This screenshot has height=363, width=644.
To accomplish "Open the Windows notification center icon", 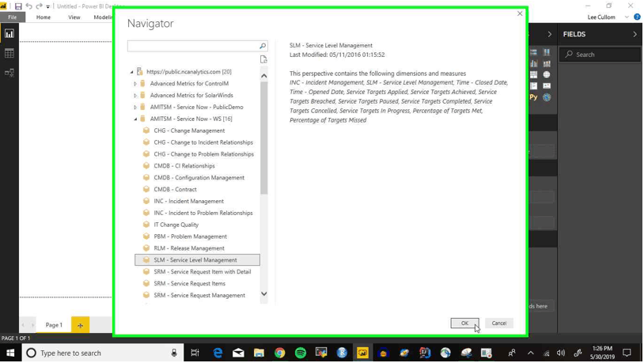I will tap(627, 354).
